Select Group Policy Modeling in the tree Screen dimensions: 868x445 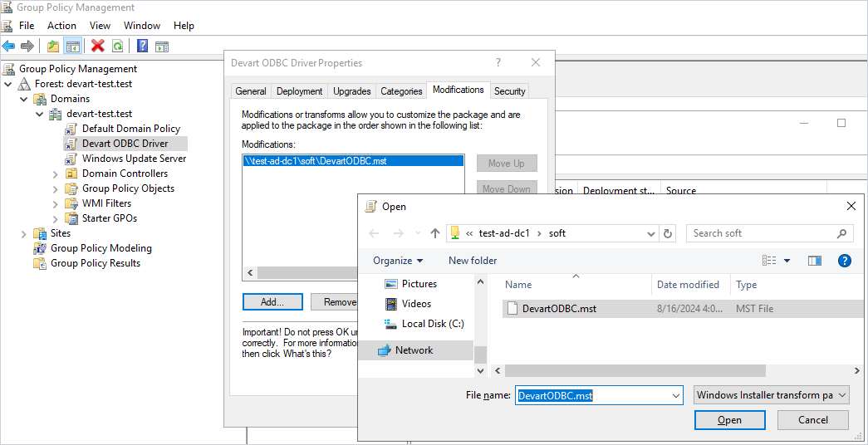(101, 248)
